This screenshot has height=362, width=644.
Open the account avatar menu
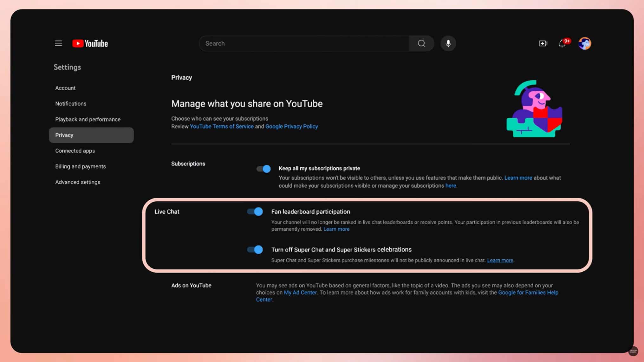point(585,43)
